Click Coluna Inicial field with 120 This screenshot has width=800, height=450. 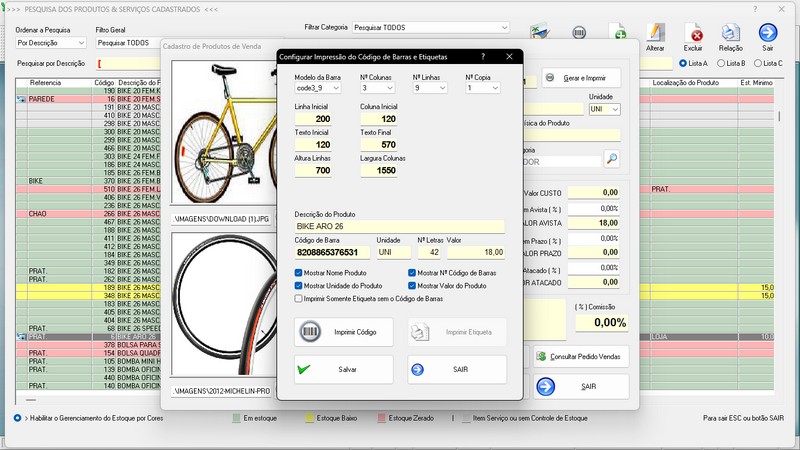coord(379,119)
